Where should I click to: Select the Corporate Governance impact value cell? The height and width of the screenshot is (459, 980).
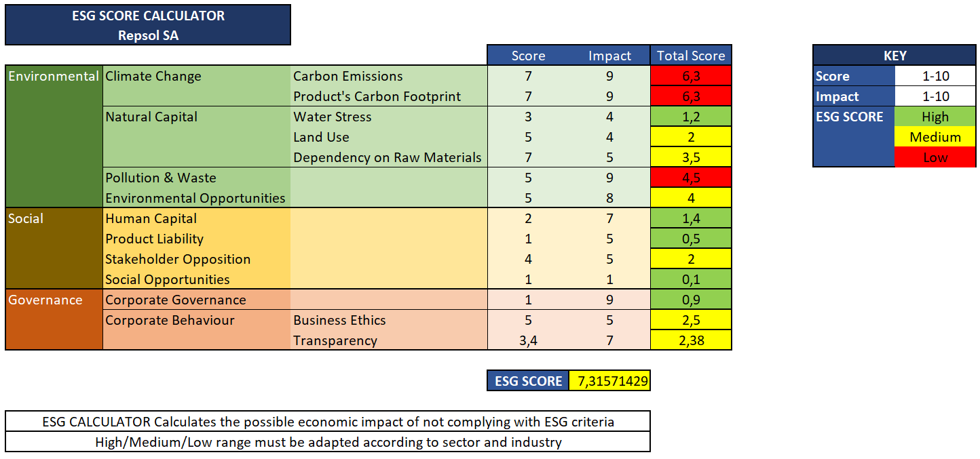tap(609, 300)
